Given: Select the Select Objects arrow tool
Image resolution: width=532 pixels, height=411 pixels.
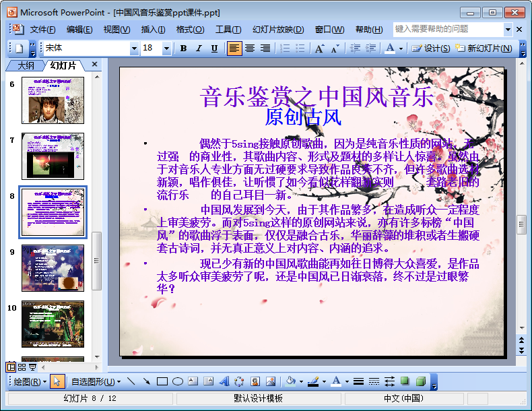Looking at the screenshot, I should pos(57,382).
